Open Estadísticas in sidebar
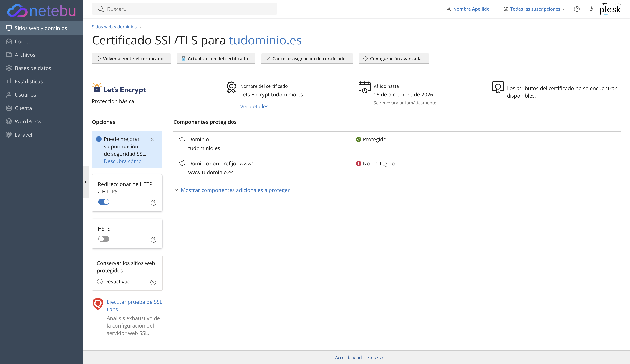This screenshot has width=630, height=364. click(42, 81)
